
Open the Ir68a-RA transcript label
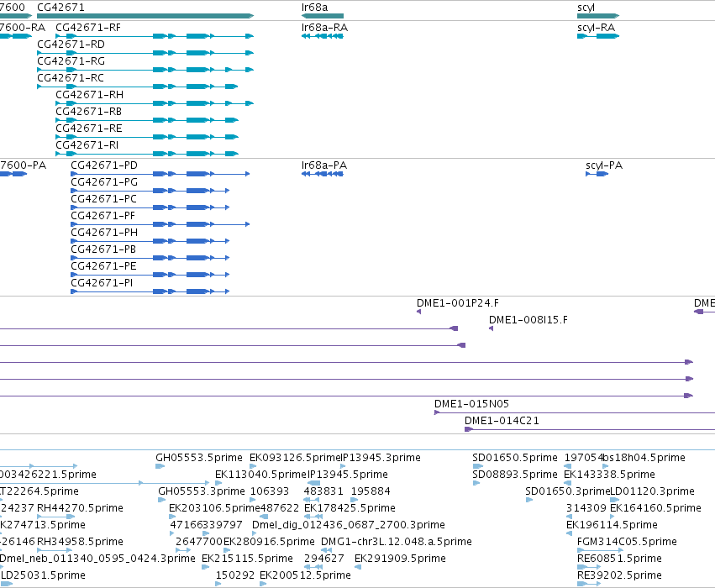324,28
